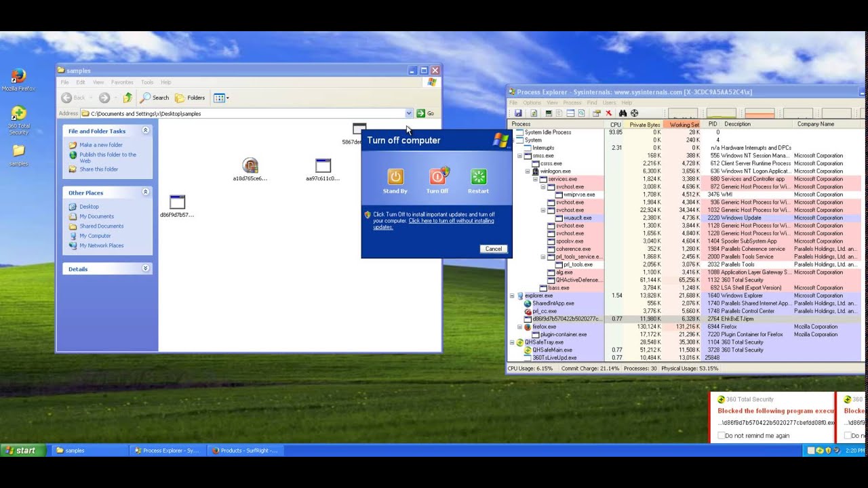Click Make a new folder link
The height and width of the screenshot is (488, 868).
tap(101, 145)
